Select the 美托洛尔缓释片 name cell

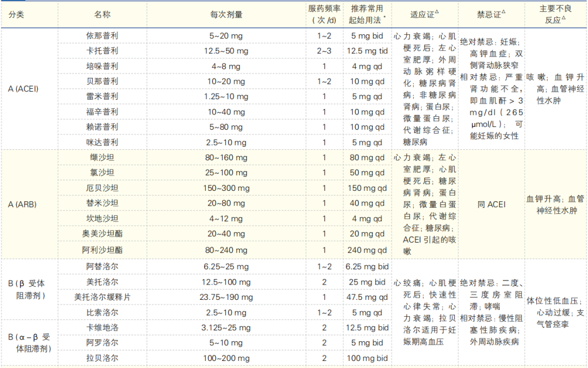102,297
